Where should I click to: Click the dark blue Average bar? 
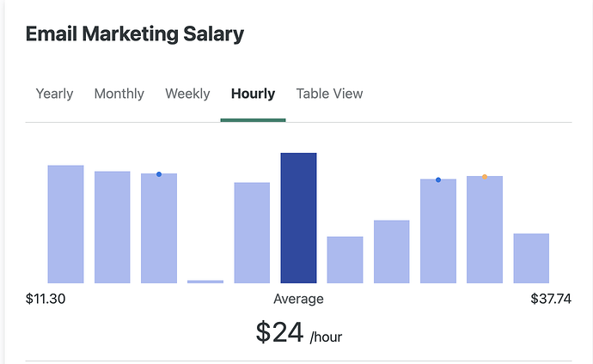tap(298, 218)
